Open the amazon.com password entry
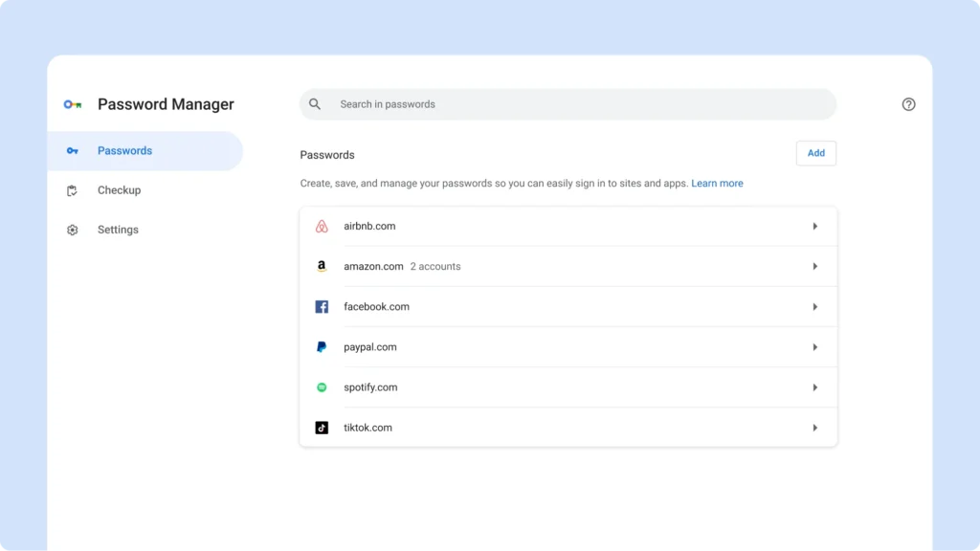This screenshot has width=980, height=551. 568,266
